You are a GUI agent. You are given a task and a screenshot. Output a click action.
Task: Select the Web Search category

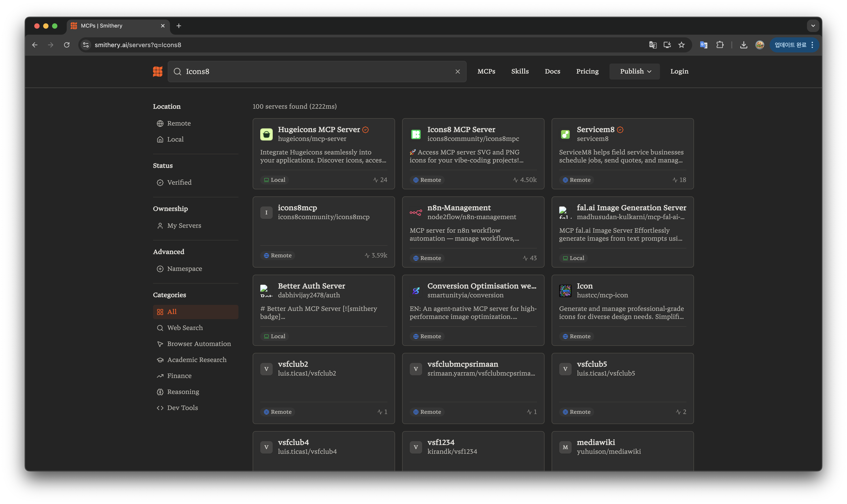coord(185,328)
